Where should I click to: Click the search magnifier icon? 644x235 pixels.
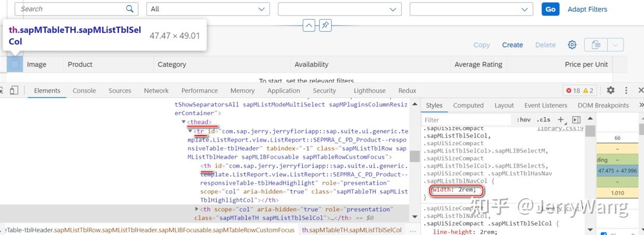tap(129, 9)
